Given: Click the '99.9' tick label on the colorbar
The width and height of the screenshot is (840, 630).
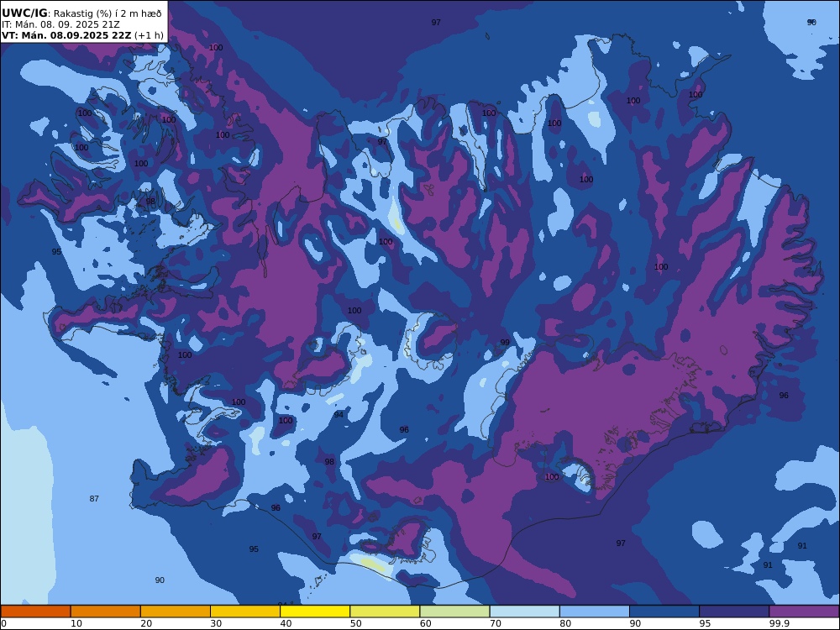Looking at the screenshot, I should (x=779, y=623).
